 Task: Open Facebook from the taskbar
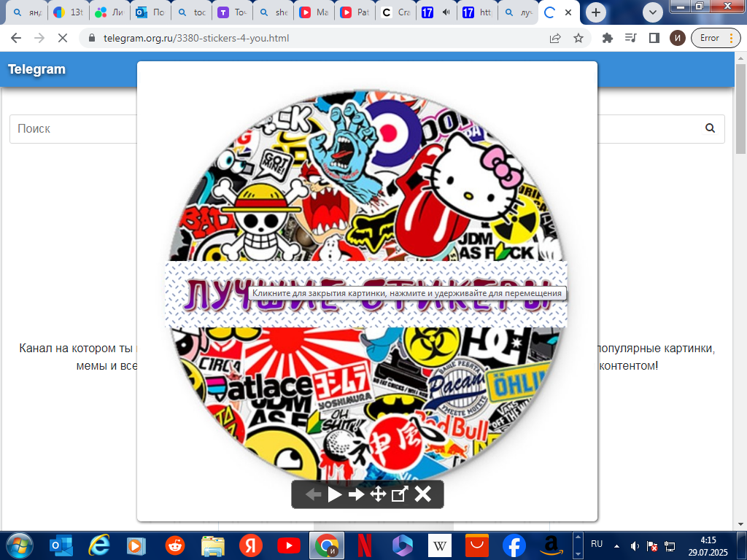[x=514, y=545]
